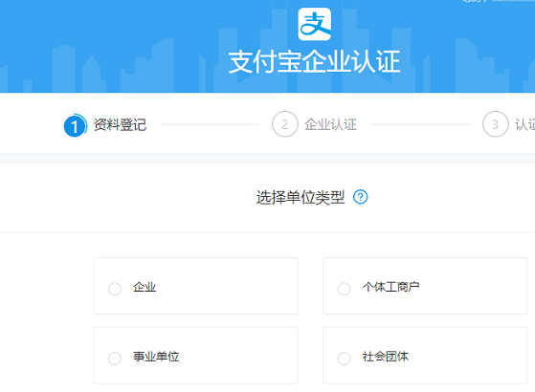535x392 pixels.
Task: Click the 选择单位类型 heading text
Action: pyautogui.click(x=301, y=197)
